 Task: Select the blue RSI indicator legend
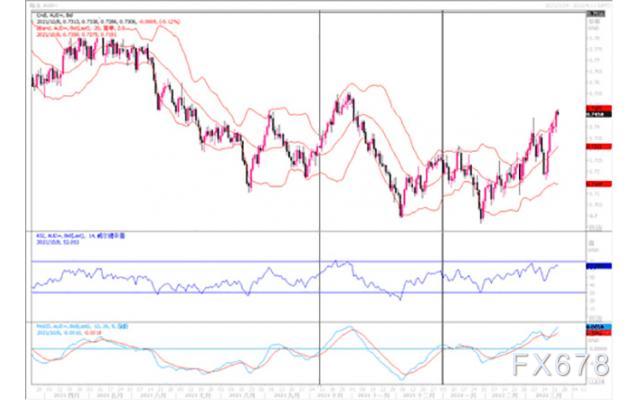(x=80, y=236)
